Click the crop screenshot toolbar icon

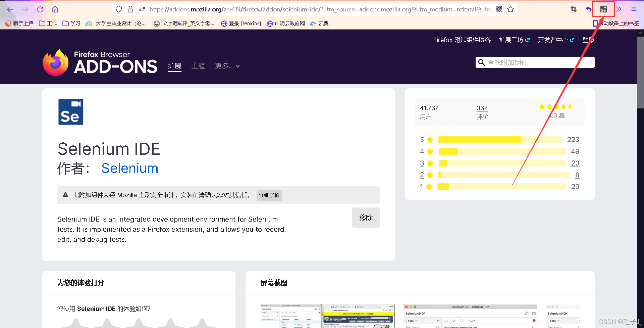point(574,9)
